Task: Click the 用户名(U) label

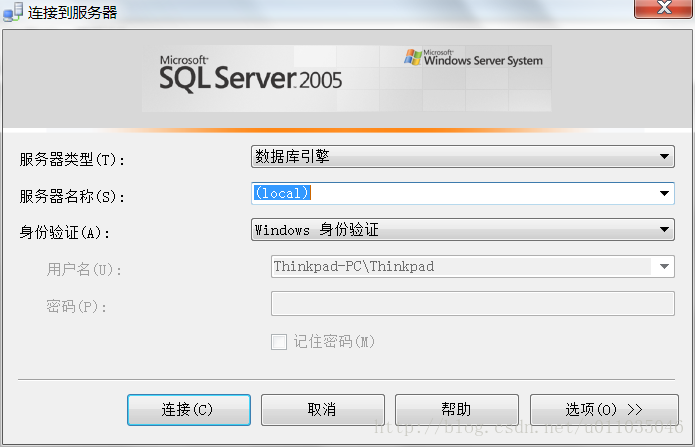Action: tap(84, 269)
